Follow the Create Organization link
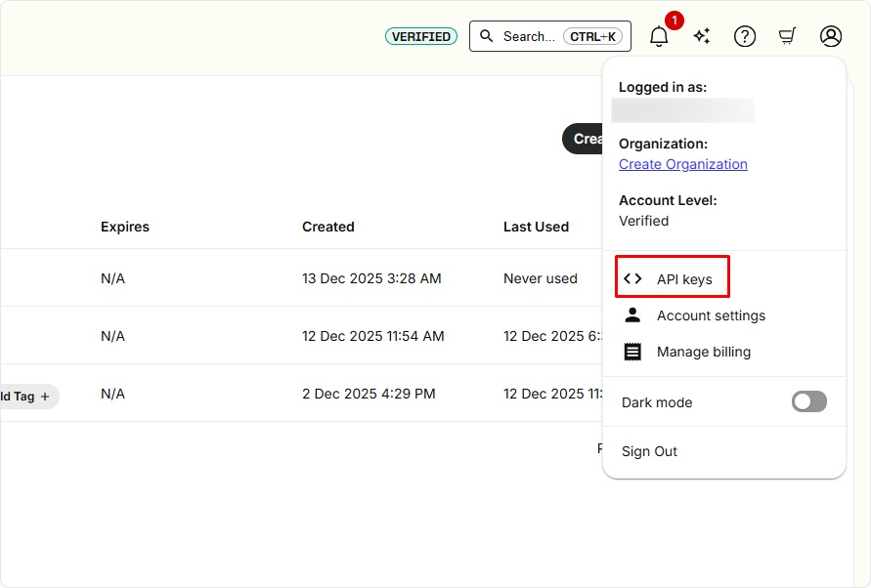This screenshot has height=588, width=871. (x=682, y=164)
